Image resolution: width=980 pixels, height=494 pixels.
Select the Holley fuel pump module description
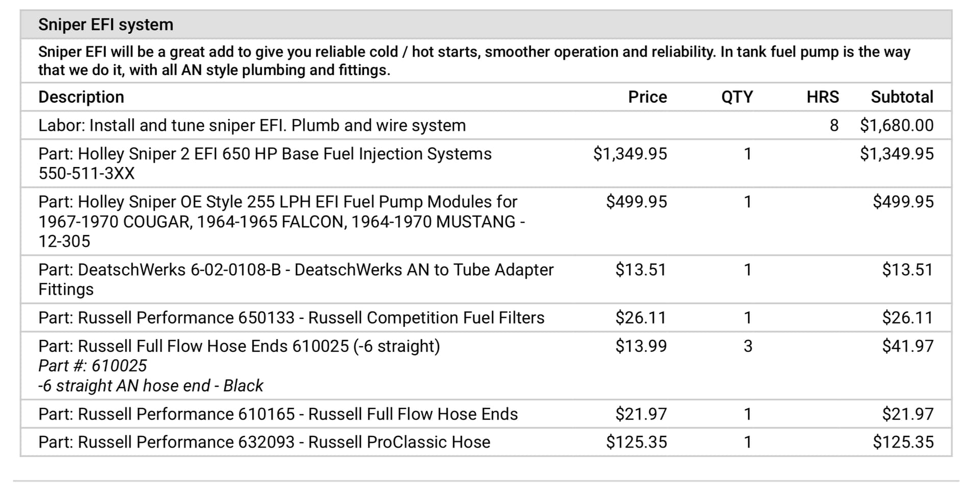click(x=281, y=221)
